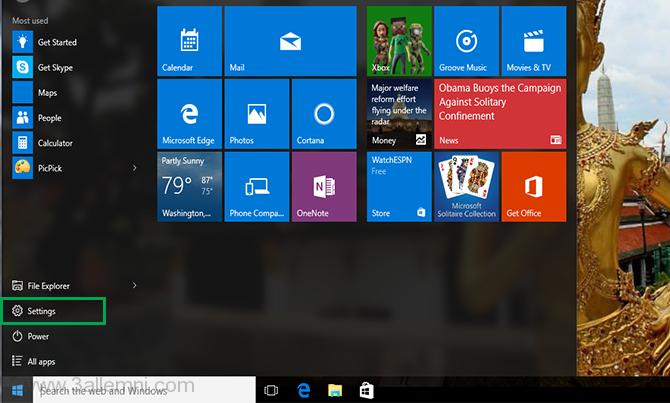This screenshot has width=670, height=403.
Task: Open Movies & TV tile
Action: click(x=533, y=41)
